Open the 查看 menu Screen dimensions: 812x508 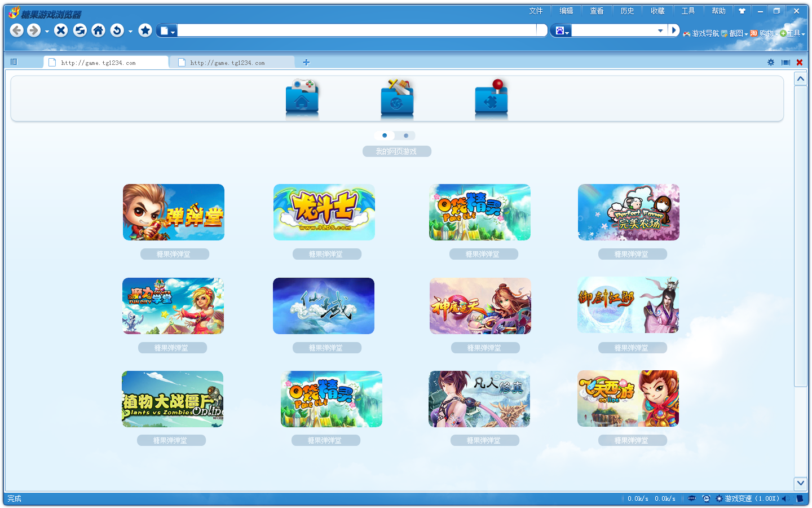pyautogui.click(x=597, y=11)
